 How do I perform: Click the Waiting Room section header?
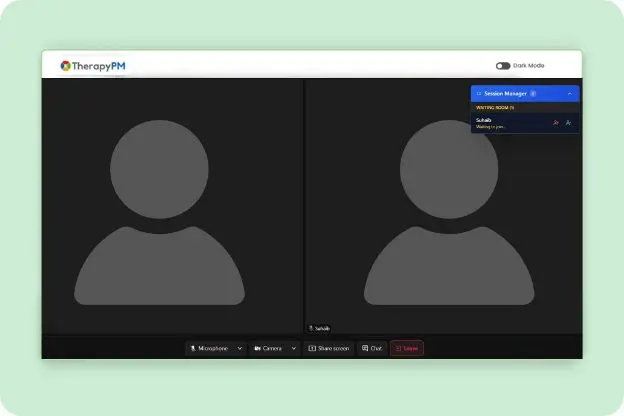point(495,107)
